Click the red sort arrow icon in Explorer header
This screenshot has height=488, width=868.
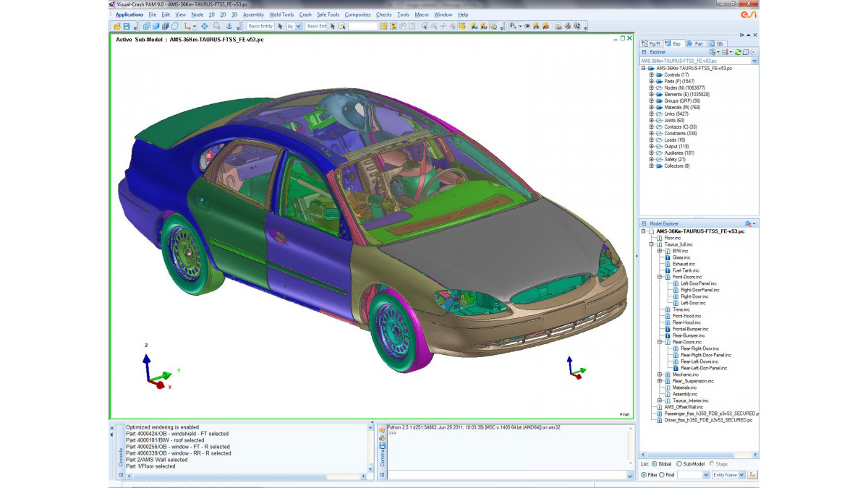(x=724, y=52)
